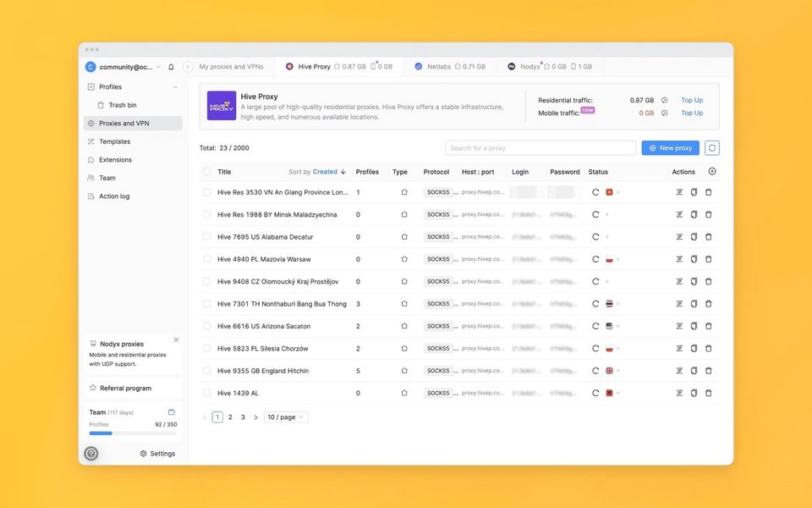Open the 10 / page size dropdown
The width and height of the screenshot is (812, 508).
pyautogui.click(x=286, y=417)
